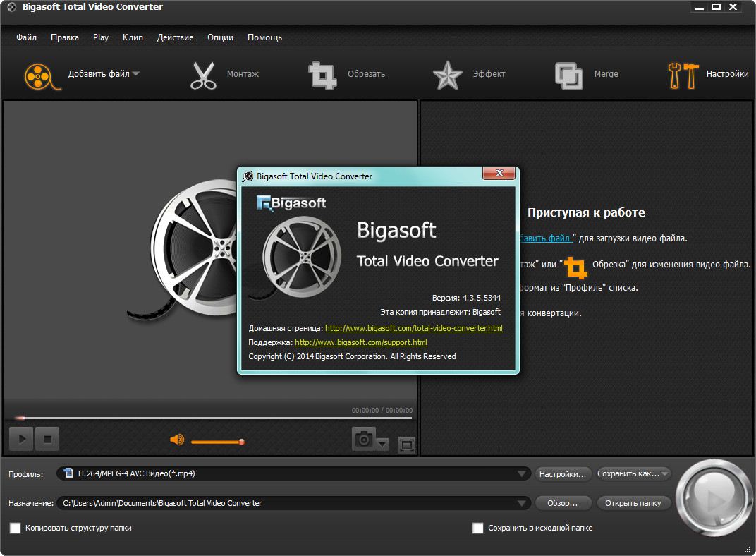Click the 00:00:00 / 00:00:00 time display
This screenshot has width=756, height=556.
coord(382,411)
